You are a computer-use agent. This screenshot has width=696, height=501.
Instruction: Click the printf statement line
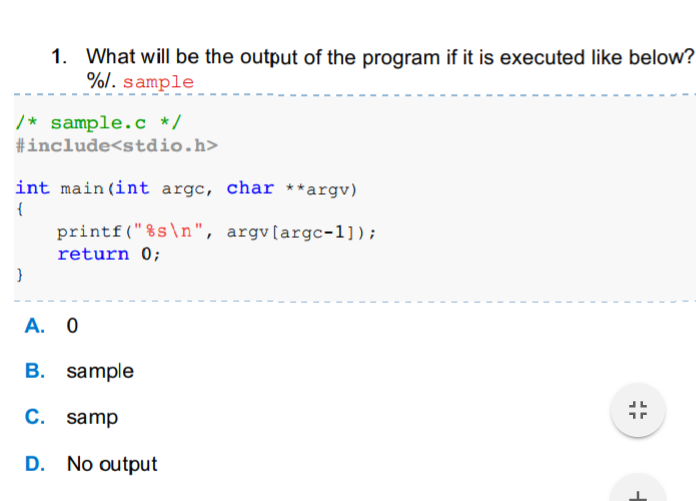point(216,231)
